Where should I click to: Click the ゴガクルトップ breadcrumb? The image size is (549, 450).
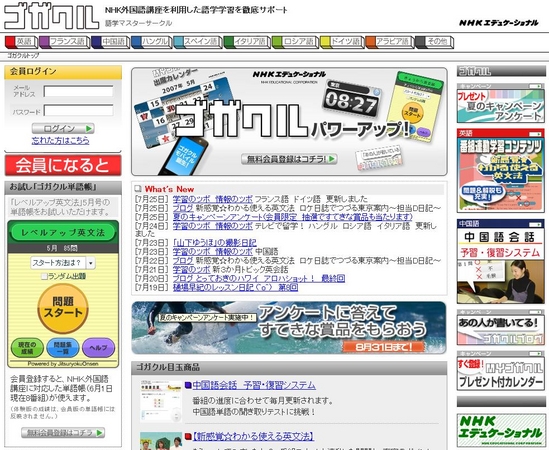(x=23, y=55)
